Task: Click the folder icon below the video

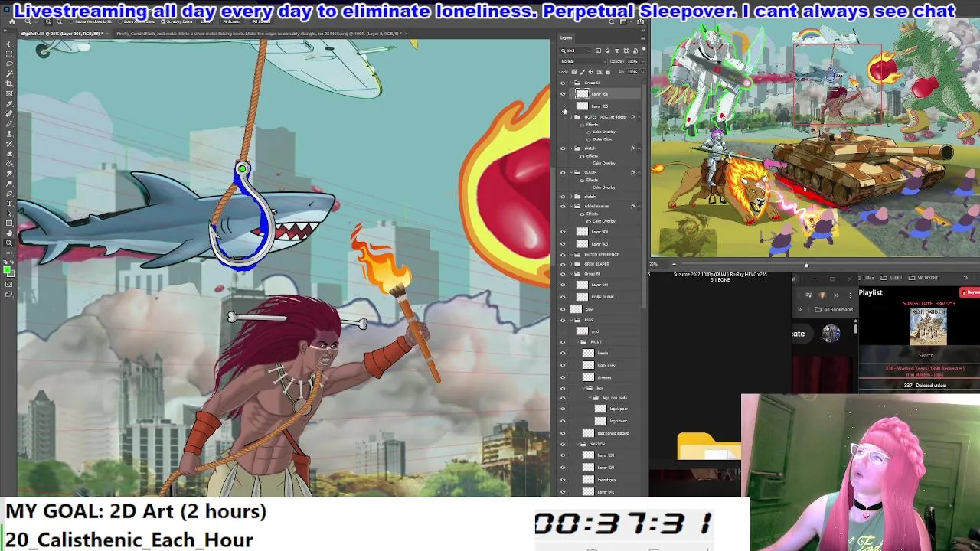Action: click(708, 448)
